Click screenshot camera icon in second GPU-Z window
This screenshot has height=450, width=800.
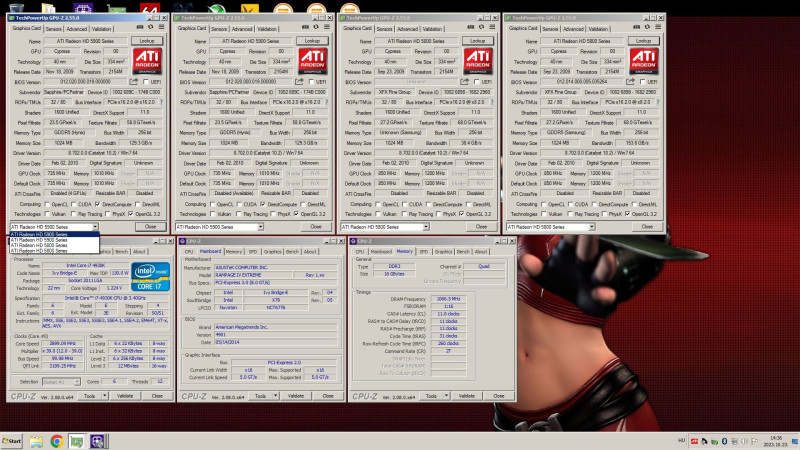tap(305, 27)
